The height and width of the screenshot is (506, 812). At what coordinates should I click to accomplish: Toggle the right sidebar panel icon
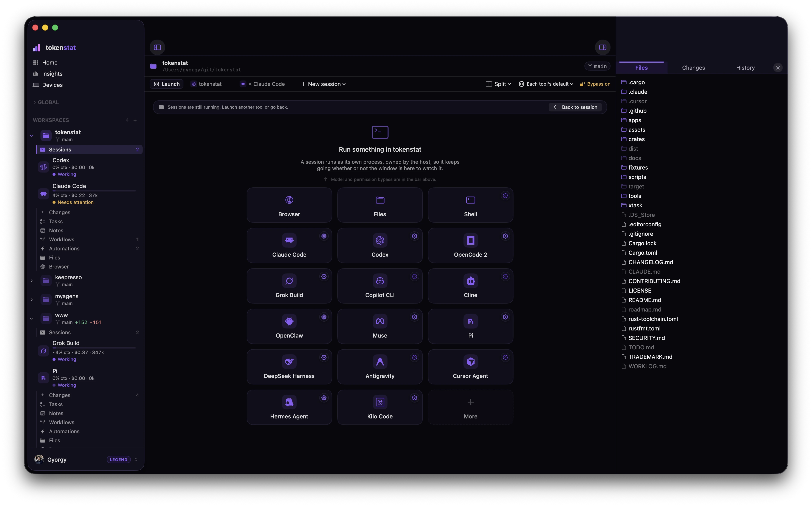pos(602,47)
